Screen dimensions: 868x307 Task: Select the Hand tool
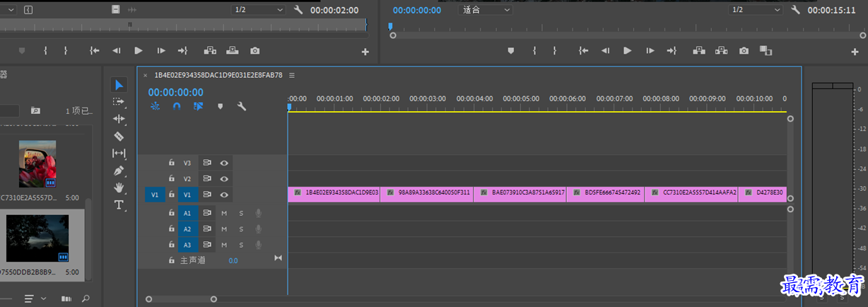click(x=119, y=187)
